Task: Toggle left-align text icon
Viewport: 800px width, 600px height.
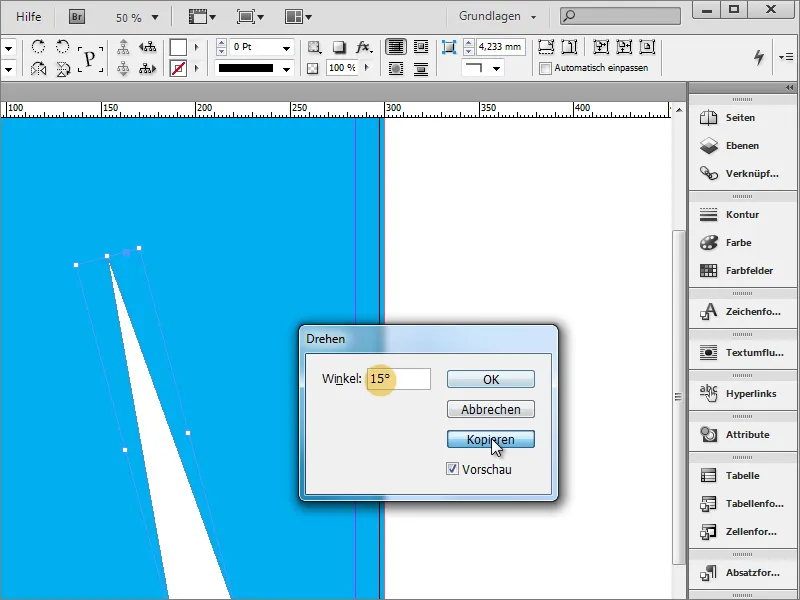Action: [394, 46]
